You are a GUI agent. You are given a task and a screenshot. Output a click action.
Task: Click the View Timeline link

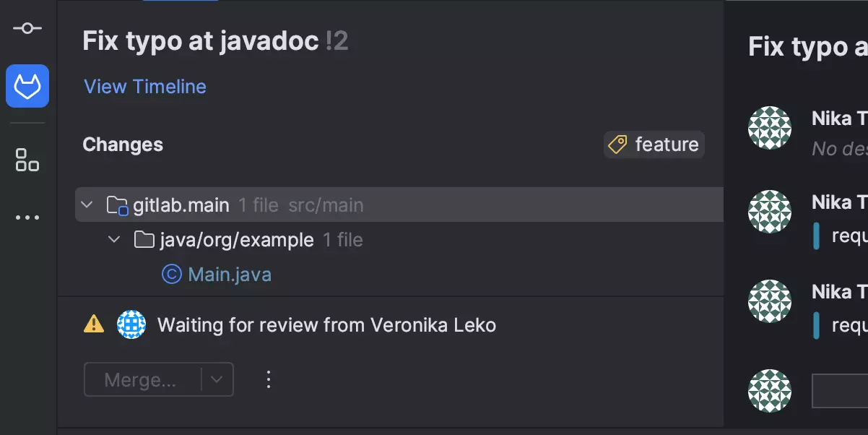point(145,87)
